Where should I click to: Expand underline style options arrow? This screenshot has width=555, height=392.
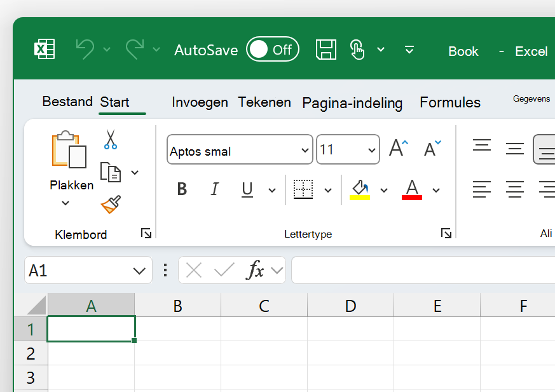[x=272, y=191]
